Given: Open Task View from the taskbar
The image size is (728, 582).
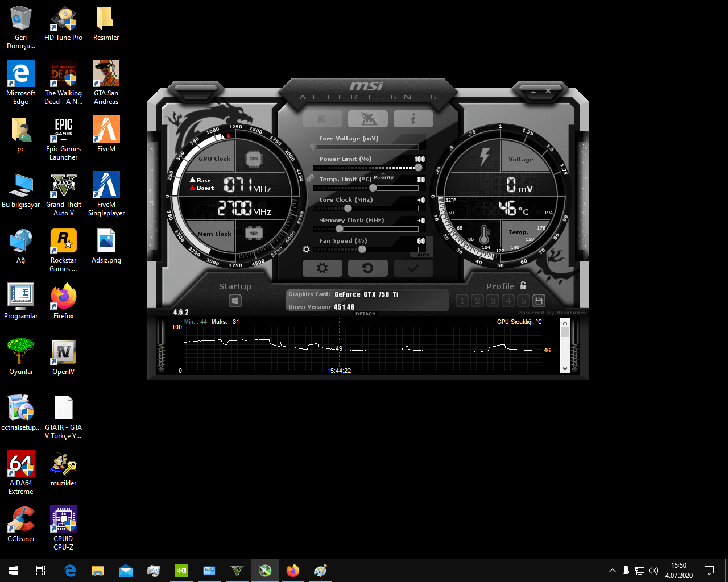Looking at the screenshot, I should tap(41, 571).
